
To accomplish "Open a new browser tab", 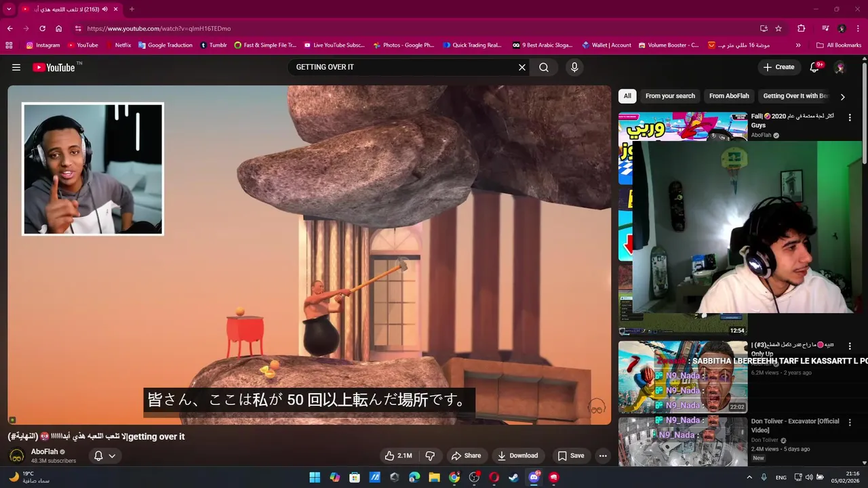I will [x=132, y=9].
